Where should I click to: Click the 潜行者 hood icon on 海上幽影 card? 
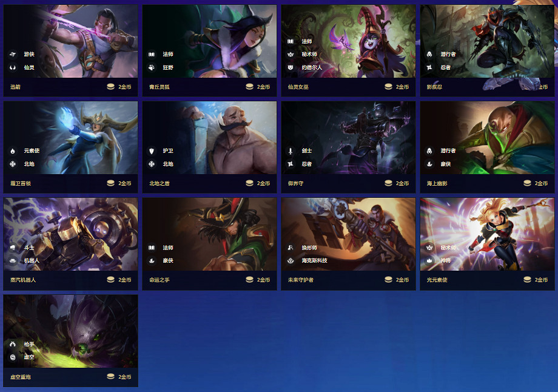pos(429,151)
